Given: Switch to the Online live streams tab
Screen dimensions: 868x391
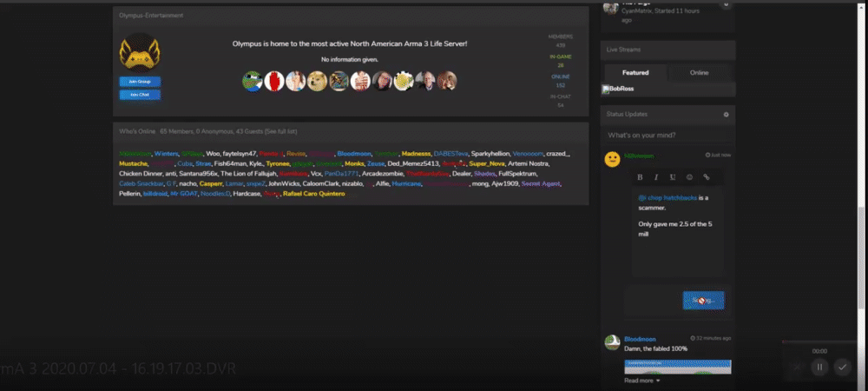Looking at the screenshot, I should pyautogui.click(x=699, y=72).
